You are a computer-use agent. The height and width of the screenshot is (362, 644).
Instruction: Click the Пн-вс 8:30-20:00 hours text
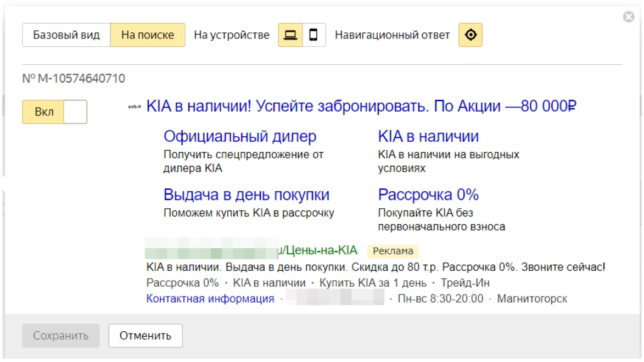pos(440,299)
